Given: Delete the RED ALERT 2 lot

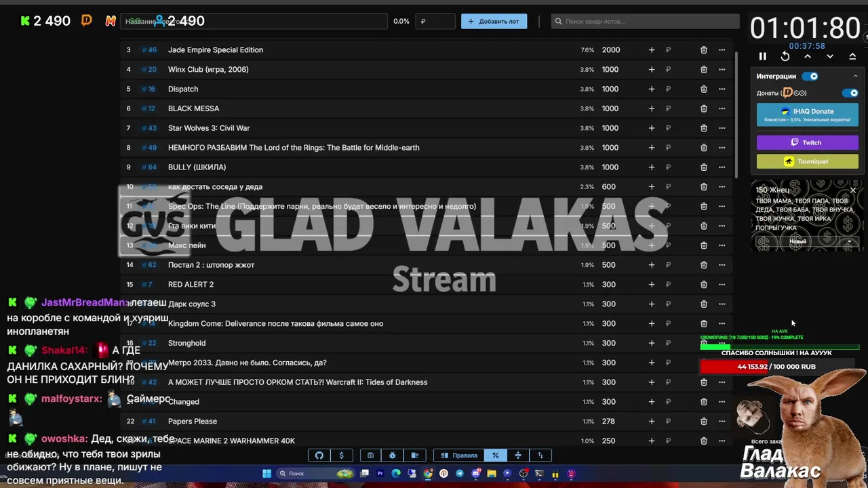Looking at the screenshot, I should coord(704,285).
